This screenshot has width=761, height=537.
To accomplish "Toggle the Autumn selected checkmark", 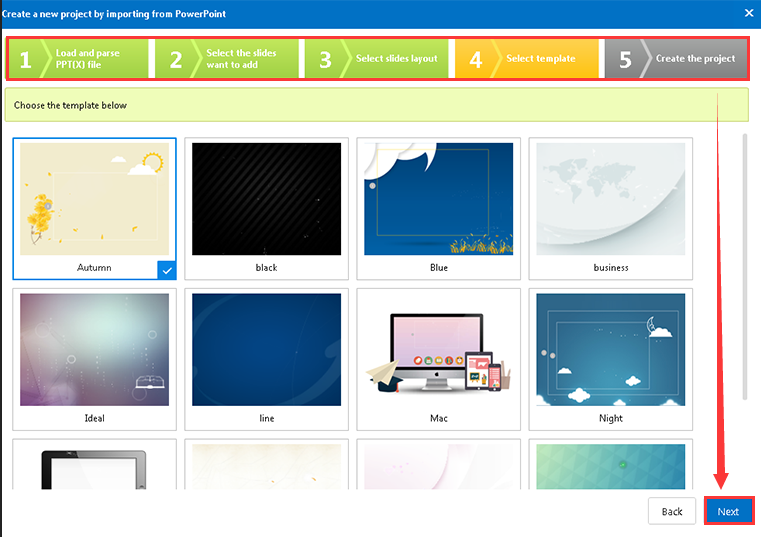I will (x=166, y=270).
